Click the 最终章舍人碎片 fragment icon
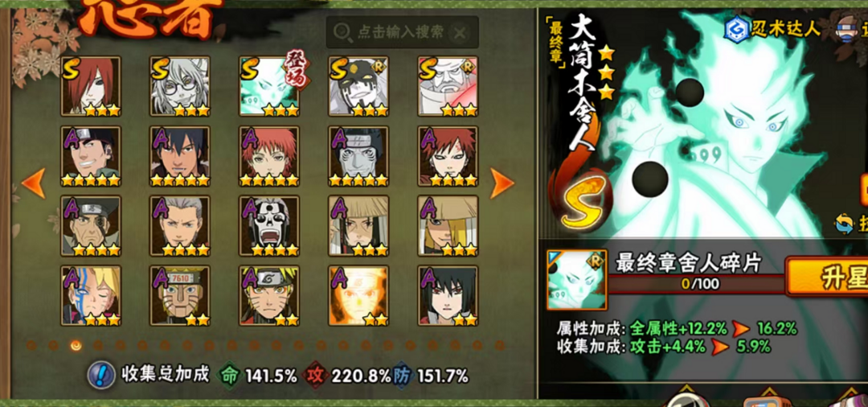The height and width of the screenshot is (407, 868). (577, 280)
